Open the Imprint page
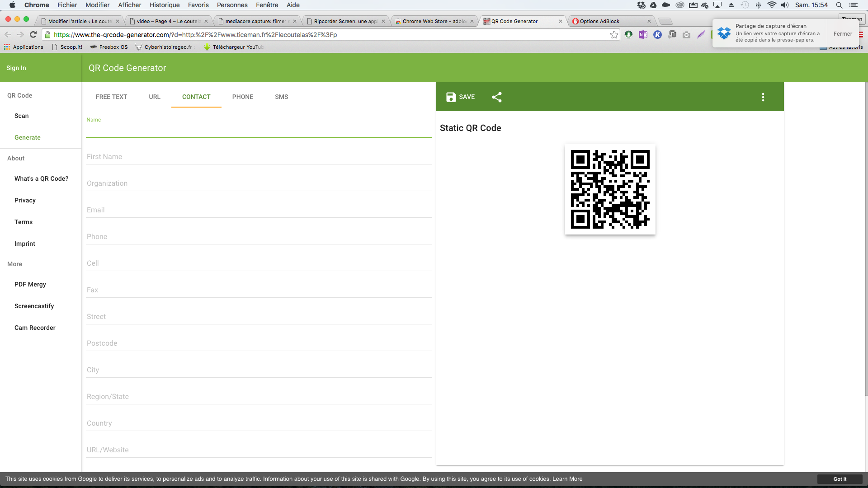This screenshot has height=488, width=868. pyautogui.click(x=25, y=244)
